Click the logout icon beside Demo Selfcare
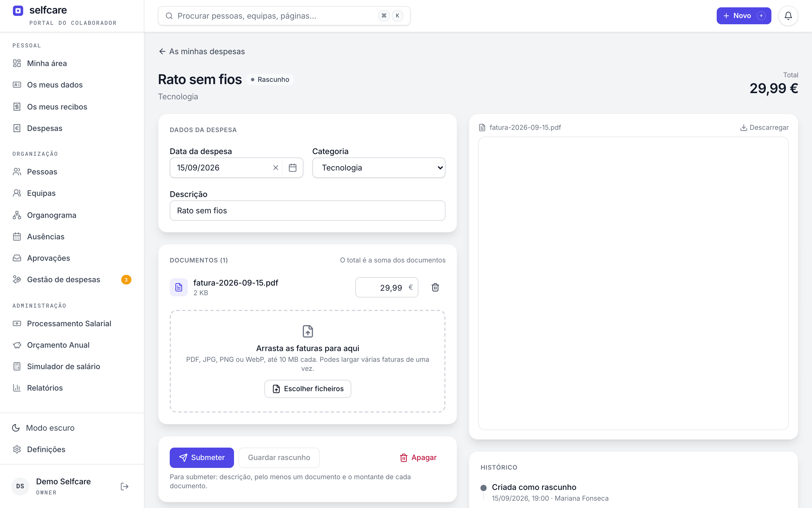Viewport: 812px width, 508px height. coord(125,486)
